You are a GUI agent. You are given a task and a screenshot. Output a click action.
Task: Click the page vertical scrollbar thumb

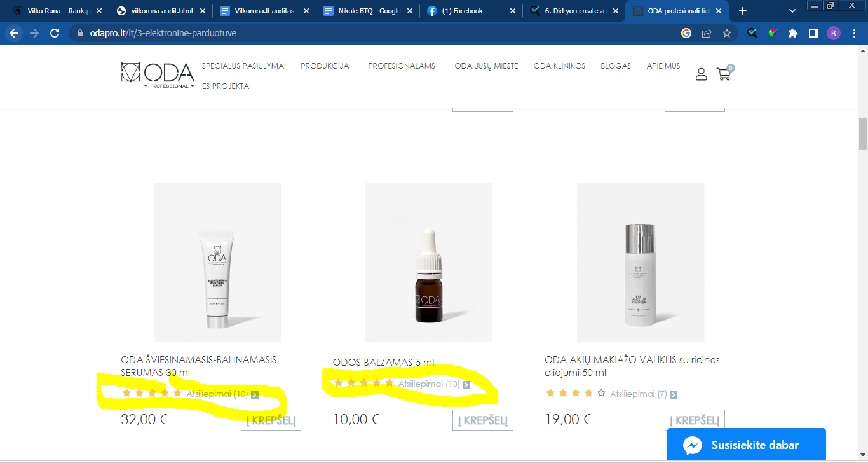[863, 134]
